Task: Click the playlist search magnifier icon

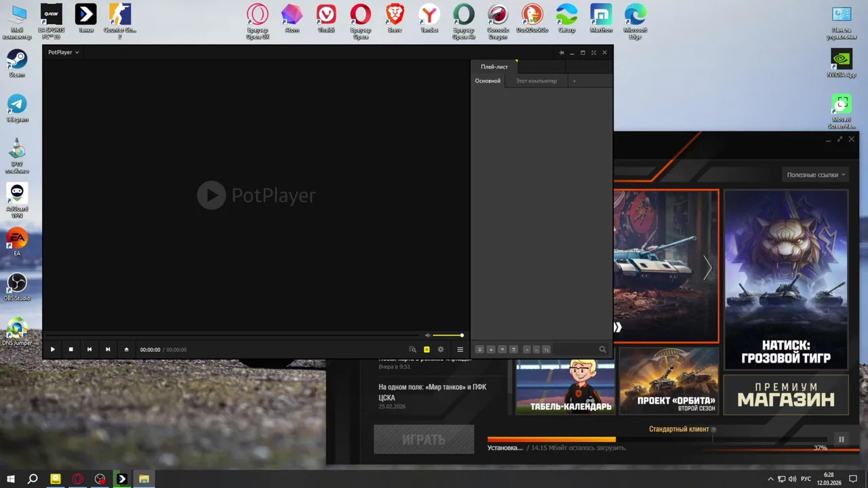Action: pos(602,350)
